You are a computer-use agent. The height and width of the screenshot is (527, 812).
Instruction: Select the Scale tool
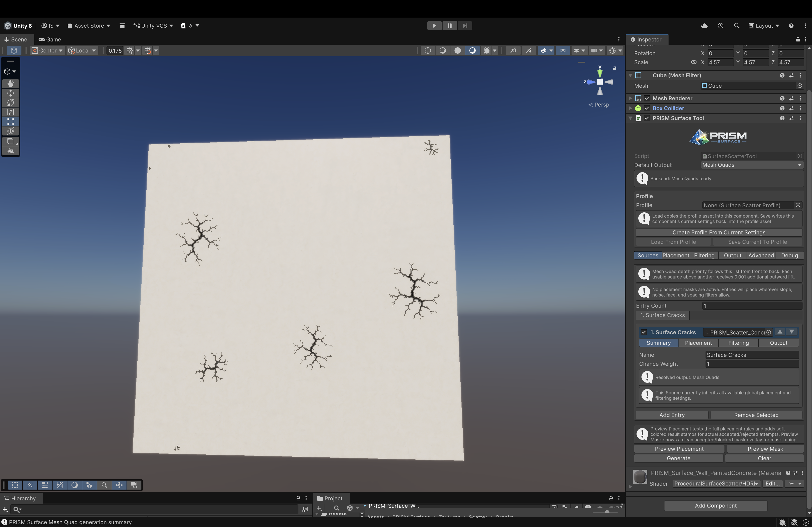point(11,112)
